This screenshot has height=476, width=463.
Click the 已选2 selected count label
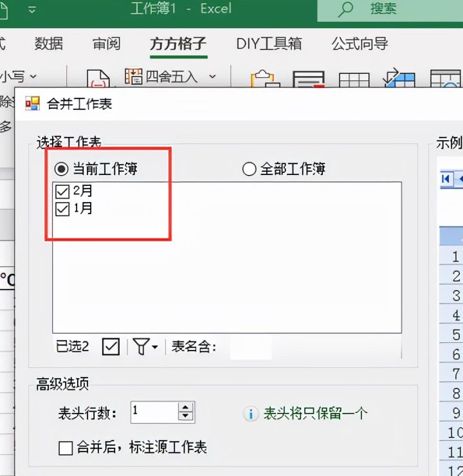pos(72,346)
